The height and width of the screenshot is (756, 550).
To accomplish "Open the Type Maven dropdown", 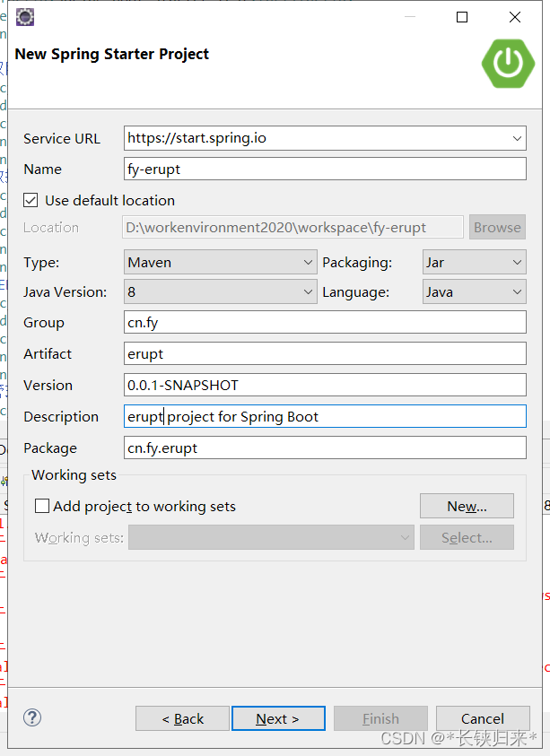I will click(221, 262).
